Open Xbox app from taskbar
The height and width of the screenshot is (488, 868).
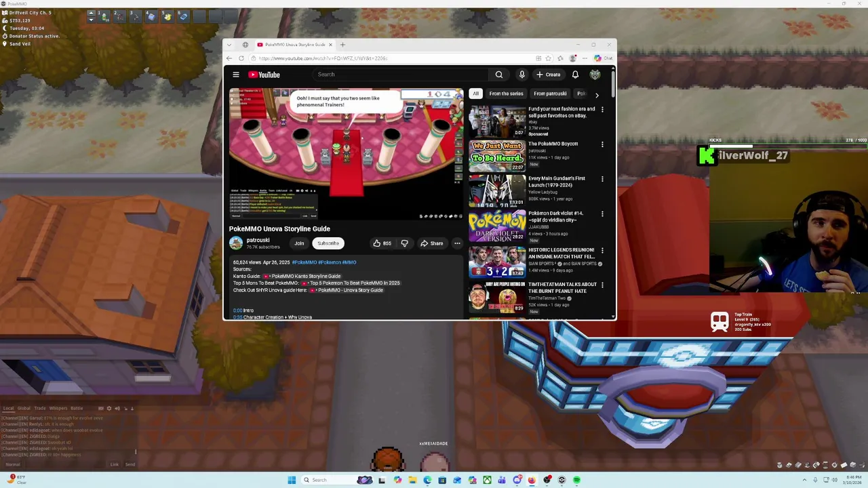pos(487,480)
